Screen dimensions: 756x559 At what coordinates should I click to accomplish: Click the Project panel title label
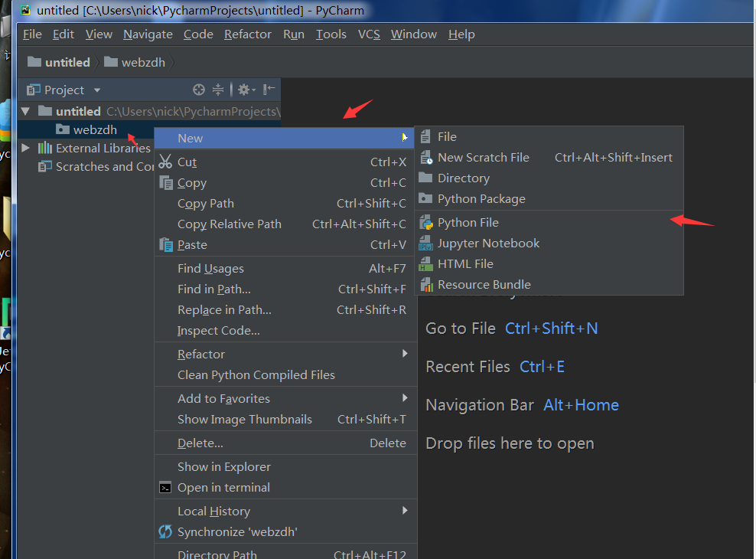[64, 90]
